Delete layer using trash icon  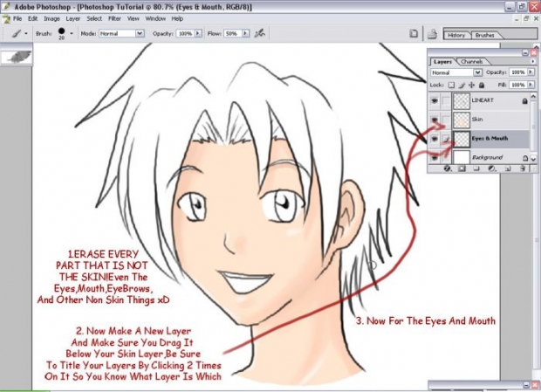(523, 168)
